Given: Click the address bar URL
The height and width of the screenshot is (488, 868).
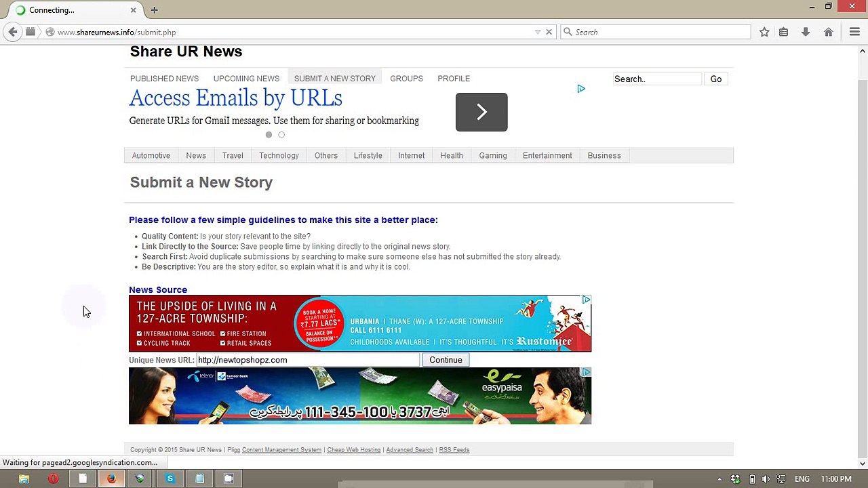Looking at the screenshot, I should [117, 33].
